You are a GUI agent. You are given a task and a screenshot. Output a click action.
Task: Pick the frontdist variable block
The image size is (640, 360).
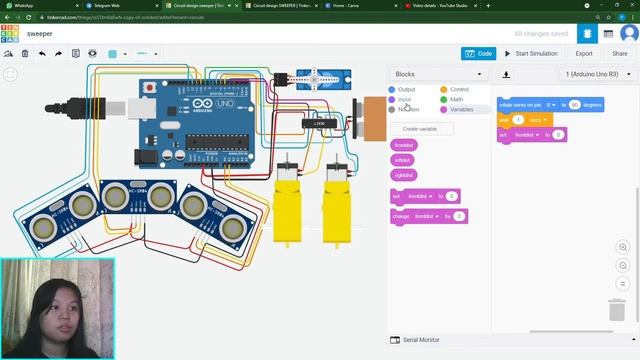coord(404,145)
